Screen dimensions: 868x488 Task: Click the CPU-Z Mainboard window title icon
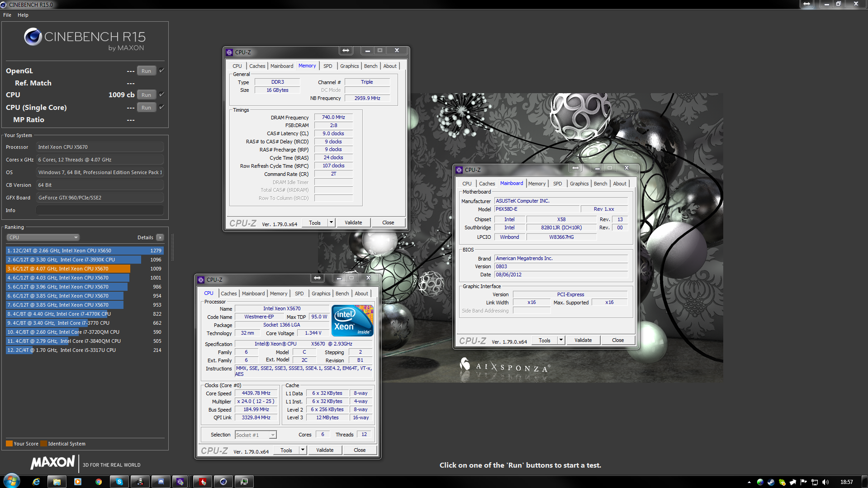pyautogui.click(x=459, y=170)
